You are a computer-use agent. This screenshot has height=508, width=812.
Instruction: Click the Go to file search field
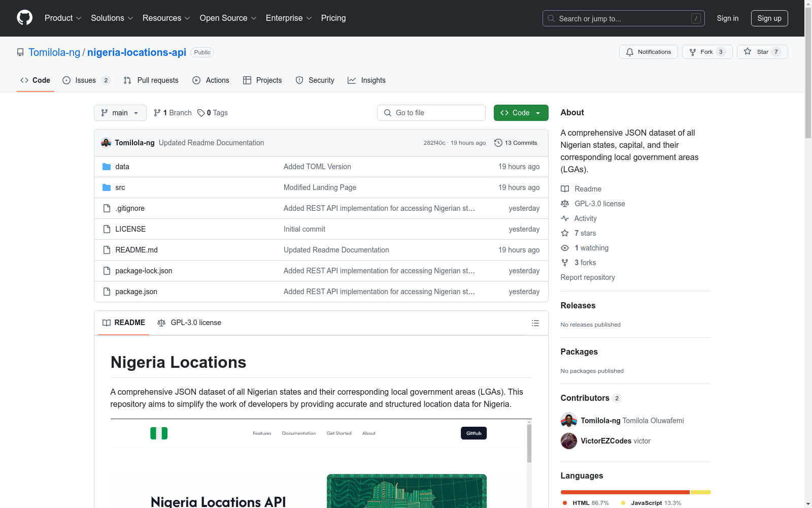431,113
